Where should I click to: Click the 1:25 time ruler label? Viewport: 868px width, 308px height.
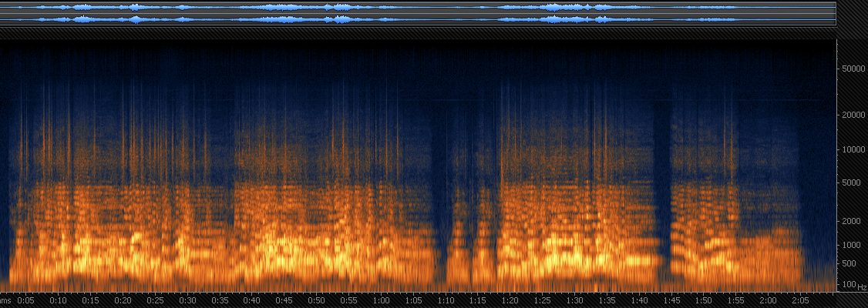[543, 300]
